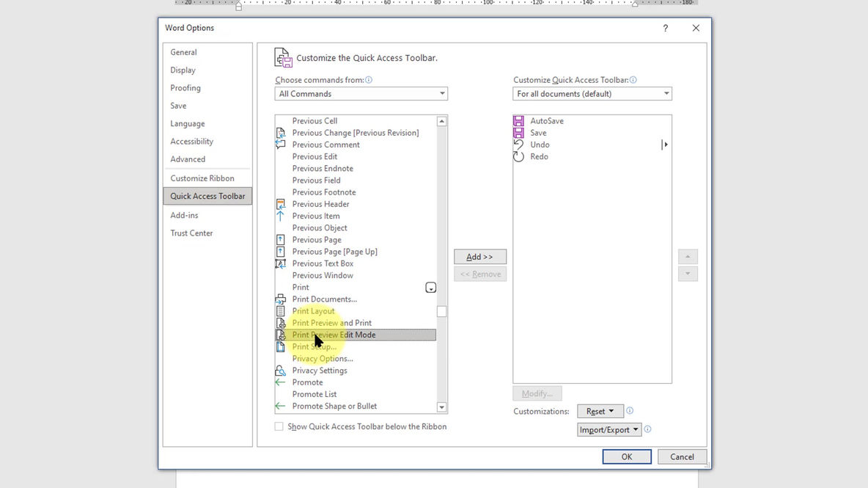Click the Modify... button
This screenshot has width=868, height=488.
click(x=537, y=393)
